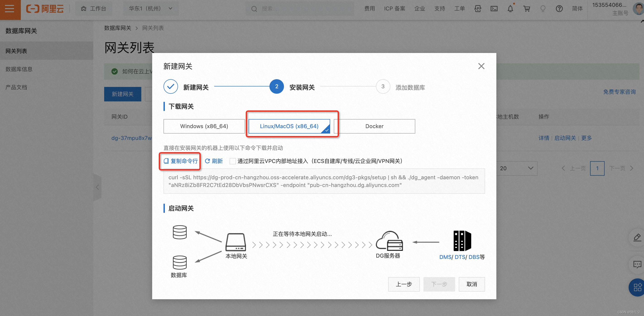Screen dimensions: 644x316
Task: Open the hamburger main menu
Action: tap(10, 9)
